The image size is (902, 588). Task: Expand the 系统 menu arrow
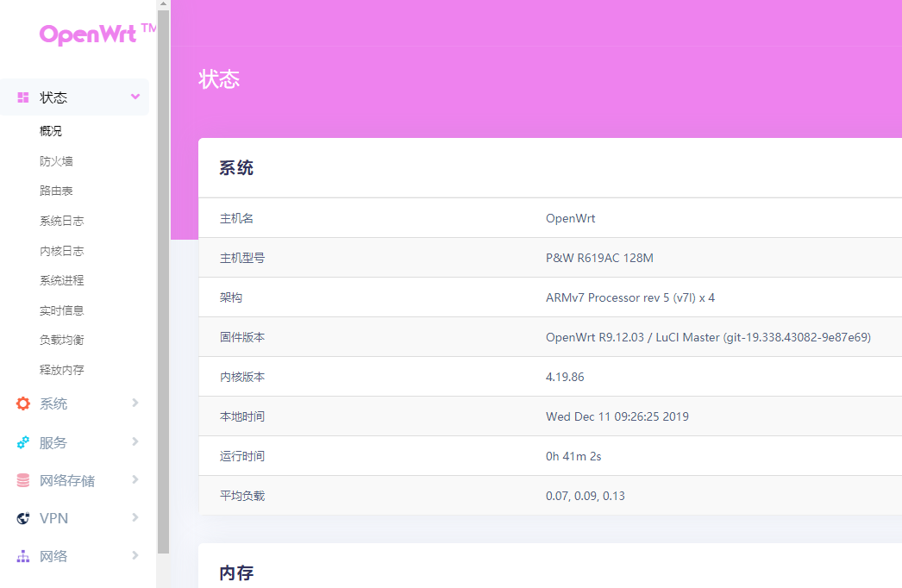click(135, 403)
